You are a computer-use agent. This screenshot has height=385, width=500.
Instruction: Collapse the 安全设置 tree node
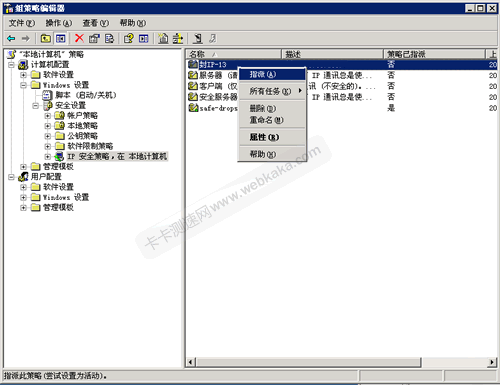point(36,106)
